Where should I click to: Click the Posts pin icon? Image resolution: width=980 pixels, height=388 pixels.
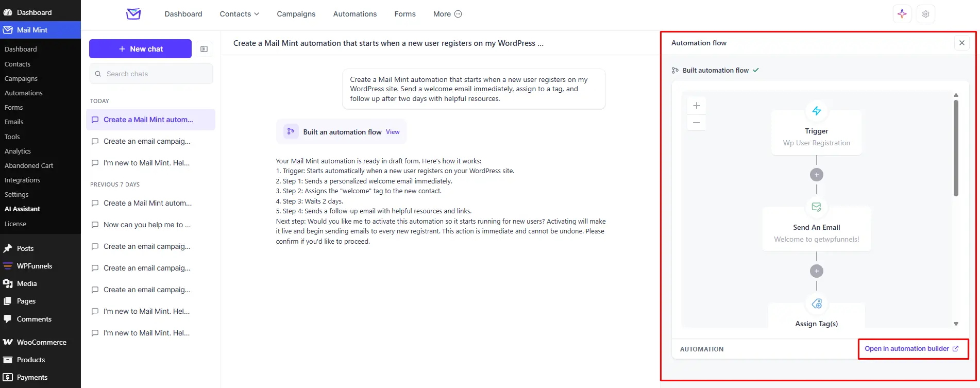8,248
